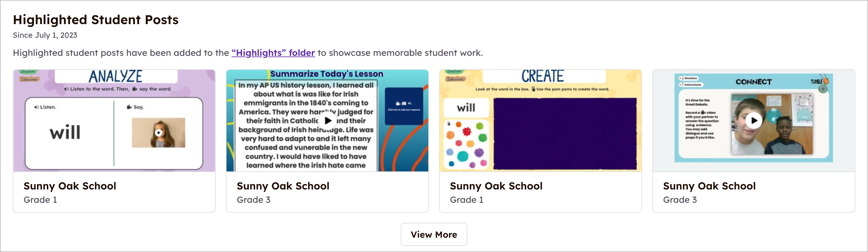The width and height of the screenshot is (868, 252).
Task: Click the colorful pom poms in CREATE post
Action: (466, 144)
